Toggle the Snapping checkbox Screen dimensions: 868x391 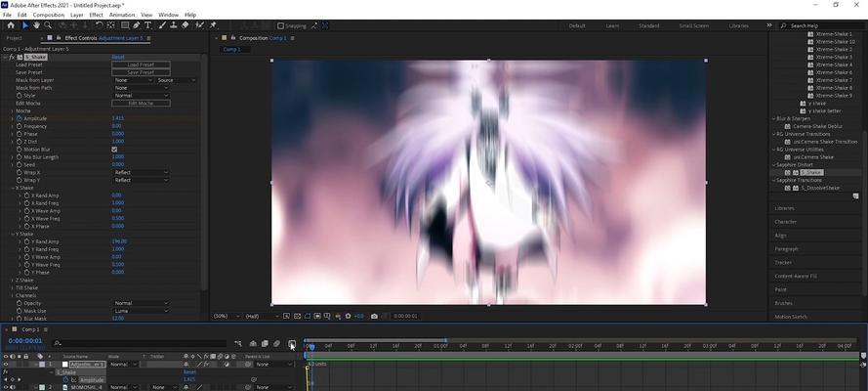click(280, 25)
